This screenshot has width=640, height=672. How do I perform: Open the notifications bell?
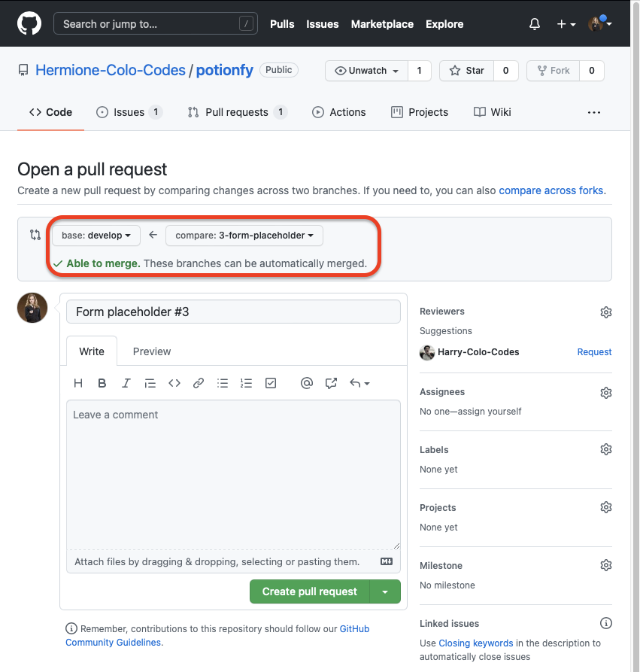pos(535,24)
